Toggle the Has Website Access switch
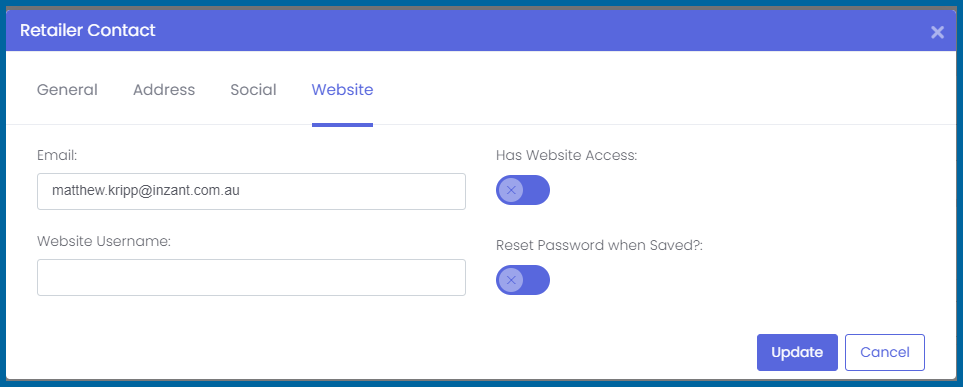Image resolution: width=963 pixels, height=387 pixels. tap(523, 190)
